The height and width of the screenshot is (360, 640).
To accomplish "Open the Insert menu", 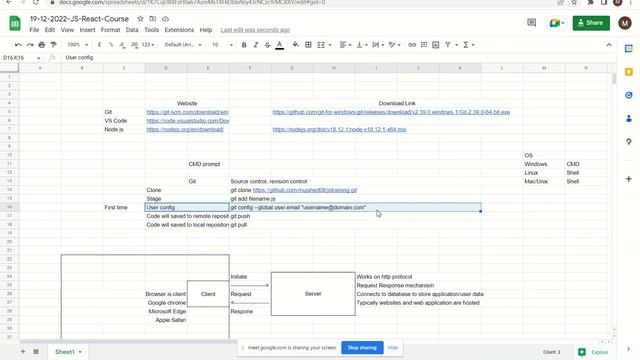I will coord(87,30).
